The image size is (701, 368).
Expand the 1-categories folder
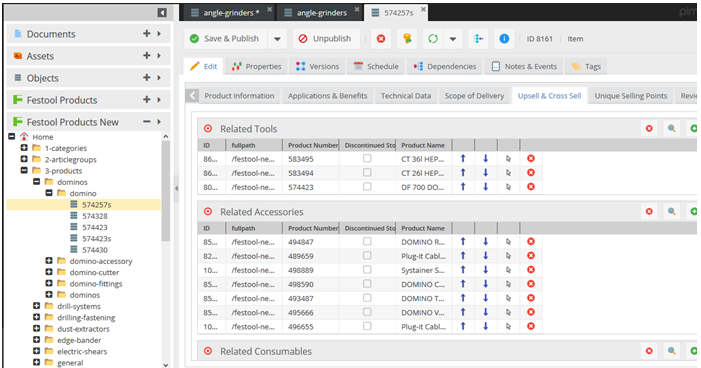24,148
